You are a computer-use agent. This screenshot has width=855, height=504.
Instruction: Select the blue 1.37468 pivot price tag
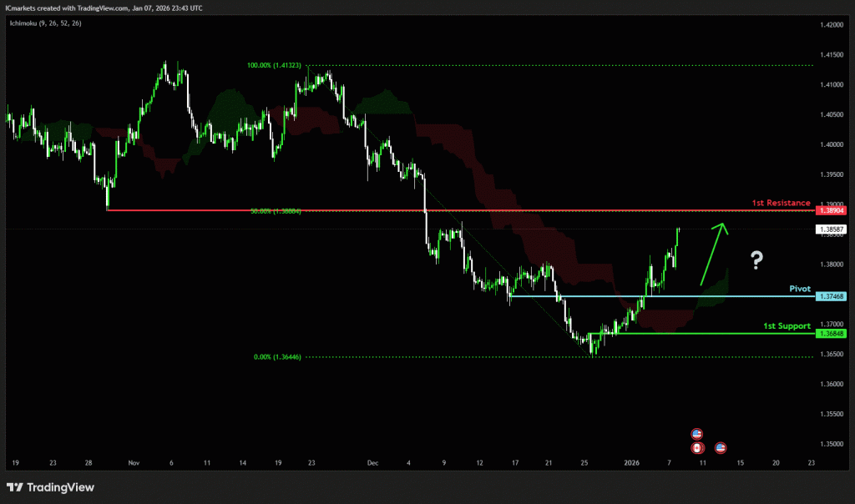832,296
